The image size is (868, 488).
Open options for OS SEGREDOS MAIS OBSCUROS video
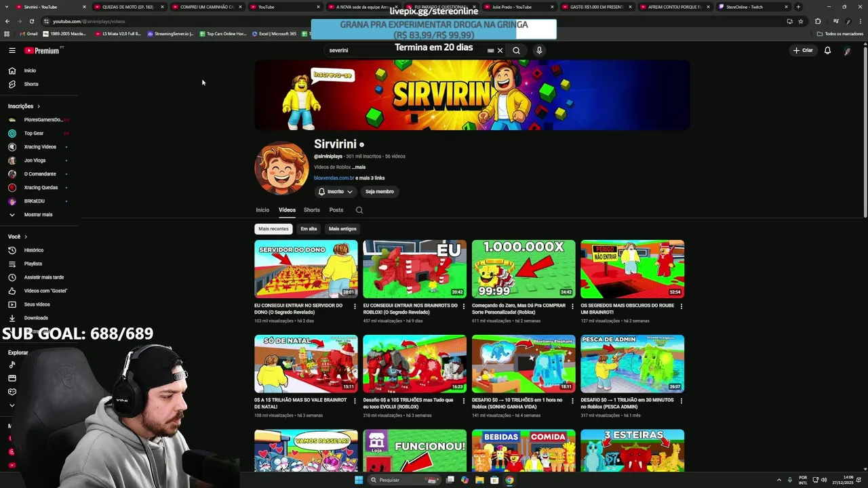(681, 306)
